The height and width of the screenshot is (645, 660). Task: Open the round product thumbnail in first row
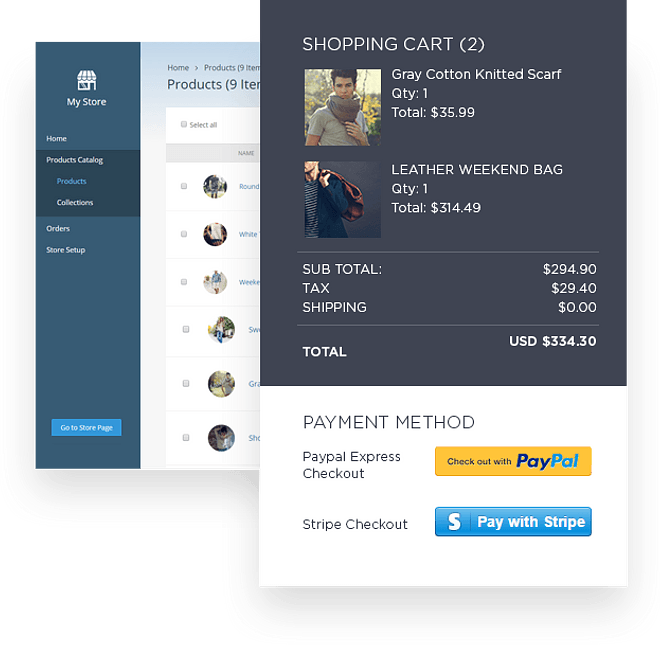[215, 187]
